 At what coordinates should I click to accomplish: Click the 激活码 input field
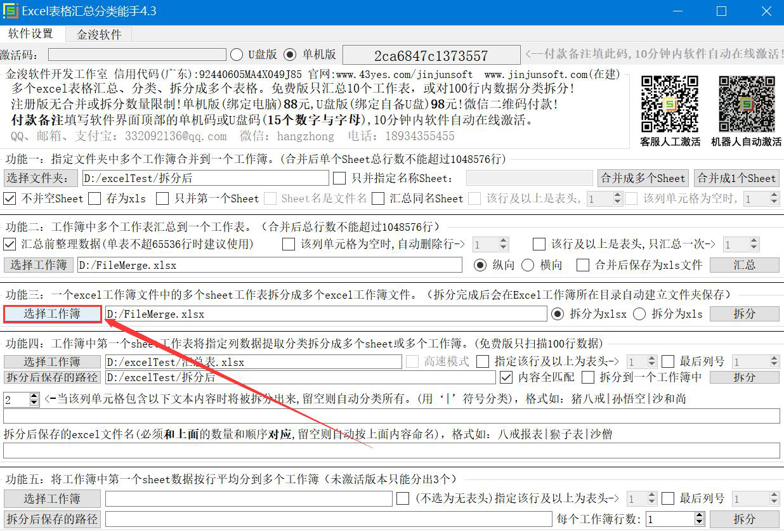pos(137,55)
